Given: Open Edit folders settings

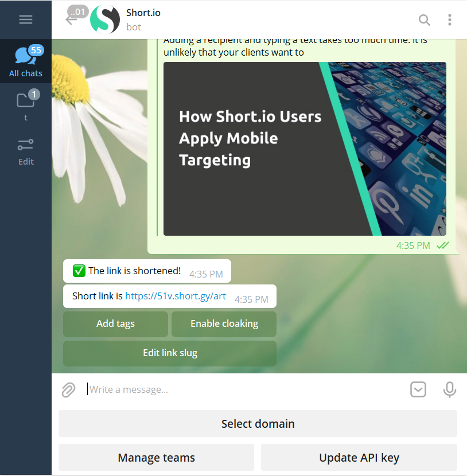Looking at the screenshot, I should point(26,151).
